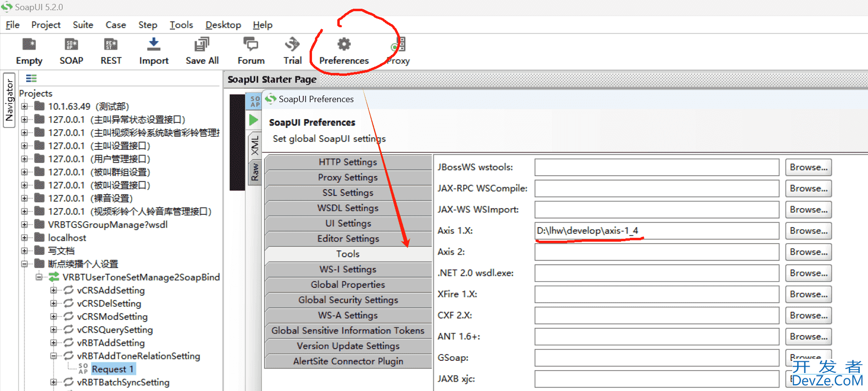Screen dimensions: 868x391
Task: Open Preferences gear icon in toolbar
Action: (344, 44)
